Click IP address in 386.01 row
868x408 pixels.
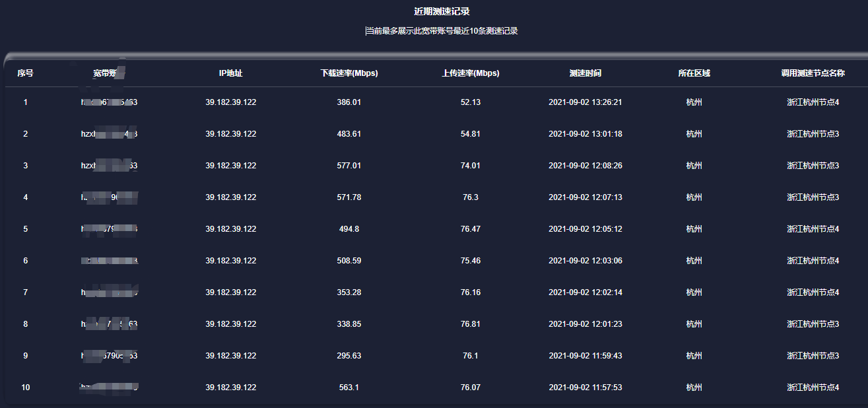[230, 102]
